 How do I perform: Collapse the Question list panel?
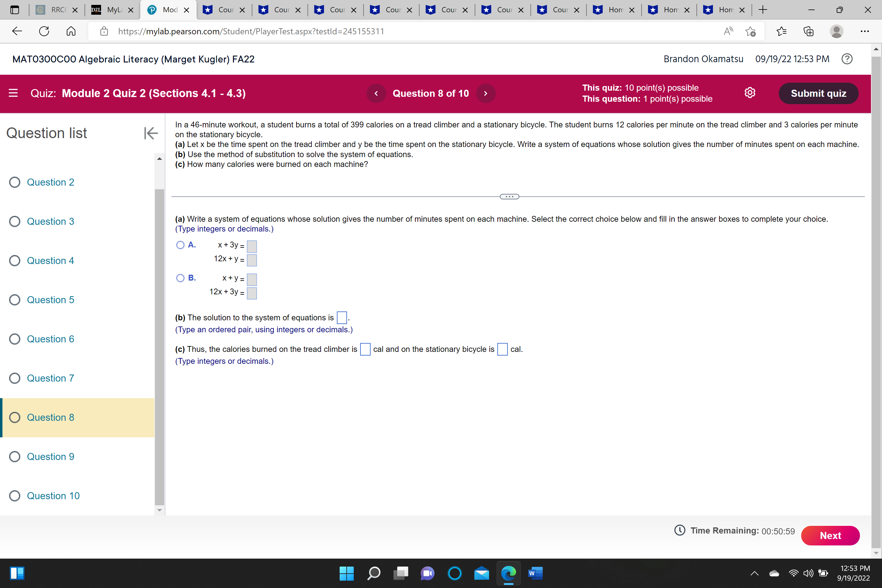tap(151, 133)
